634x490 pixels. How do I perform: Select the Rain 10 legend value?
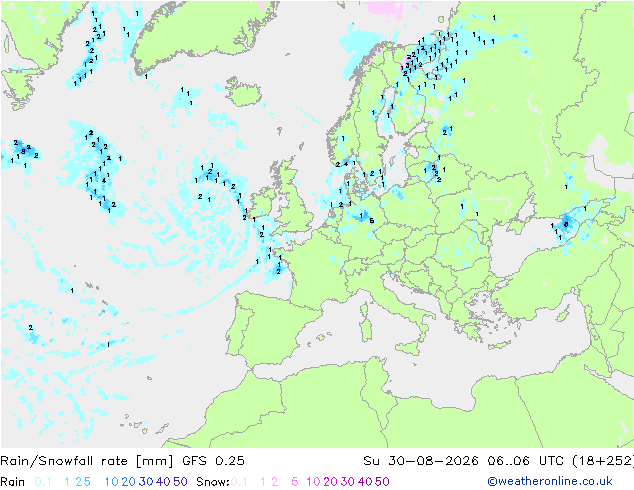112,482
